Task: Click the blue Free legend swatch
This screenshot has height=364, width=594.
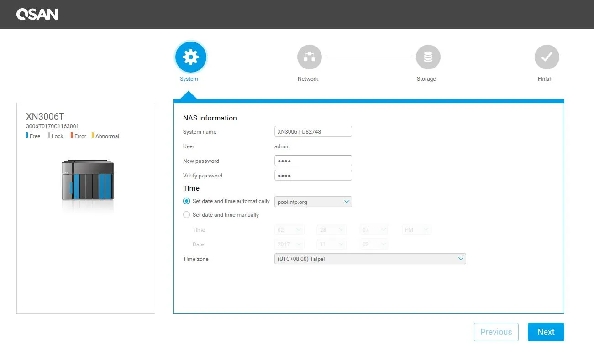Action: (x=27, y=135)
